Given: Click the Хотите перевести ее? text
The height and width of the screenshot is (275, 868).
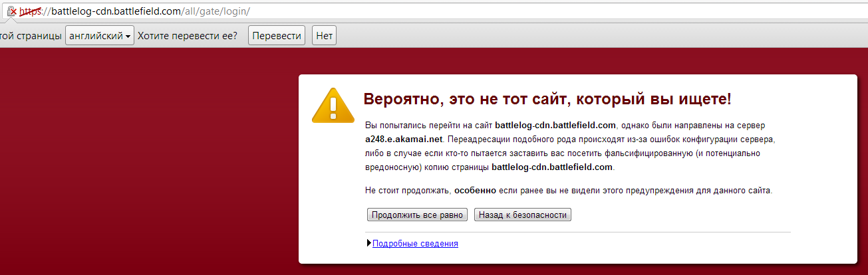Looking at the screenshot, I should click(x=188, y=36).
